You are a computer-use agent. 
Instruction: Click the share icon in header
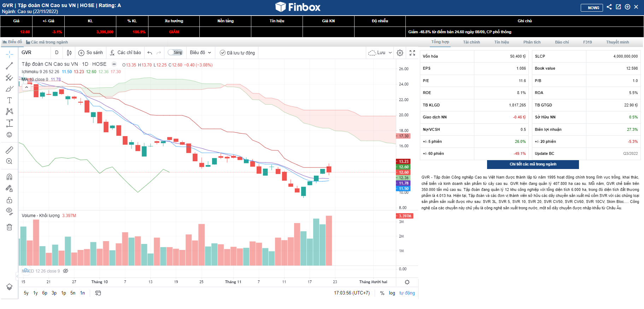click(609, 7)
